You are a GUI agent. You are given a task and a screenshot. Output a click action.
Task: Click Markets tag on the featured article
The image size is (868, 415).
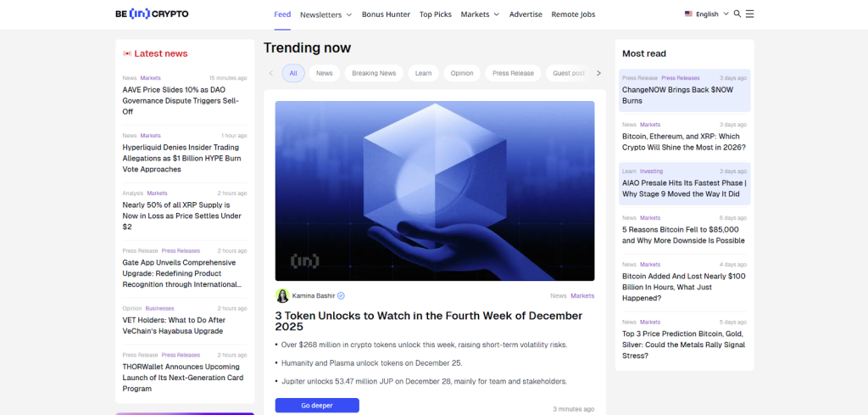[x=582, y=296]
